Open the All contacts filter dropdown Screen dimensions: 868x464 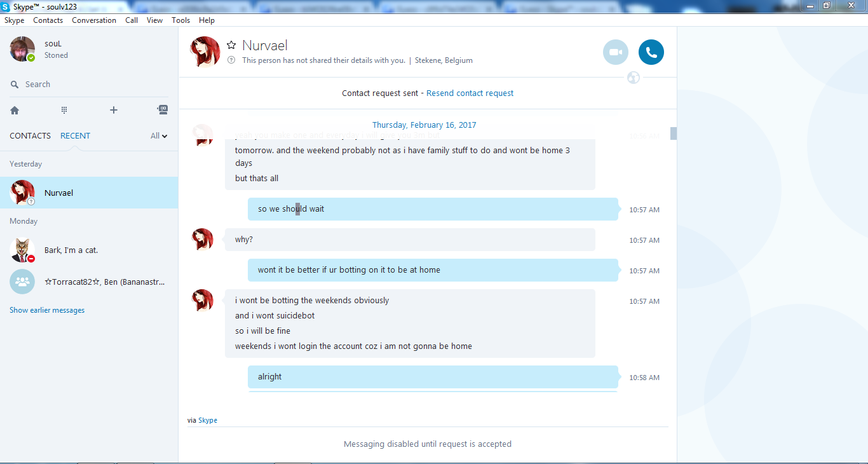pos(159,135)
